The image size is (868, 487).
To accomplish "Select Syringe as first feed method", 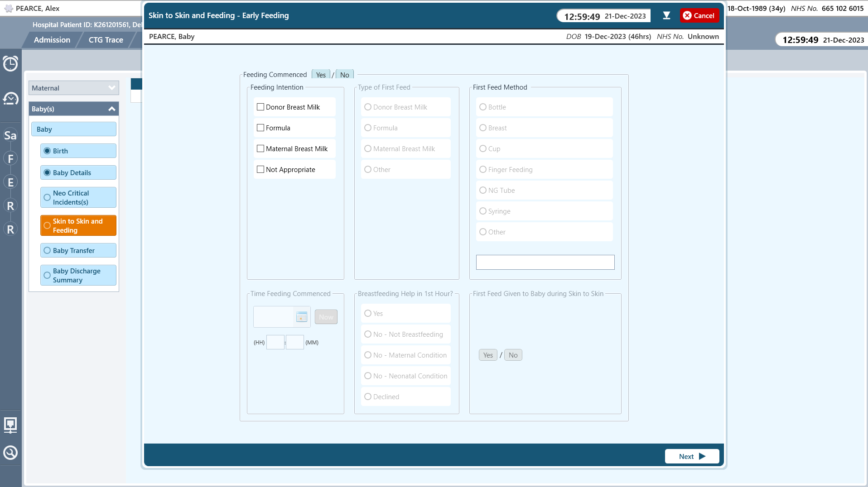I will [x=544, y=211].
